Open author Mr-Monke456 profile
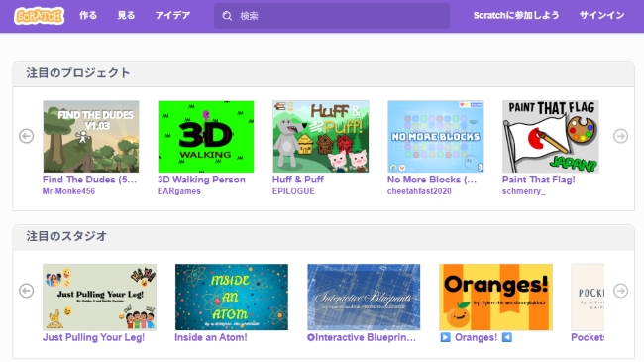Screen dimensions: 644x362 pos(68,191)
